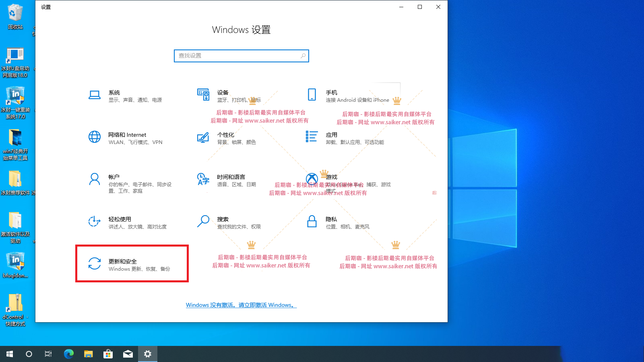This screenshot has width=644, height=362.
Task: Select the 激活软件以及驱动 desktop folder
Action: pos(15,228)
